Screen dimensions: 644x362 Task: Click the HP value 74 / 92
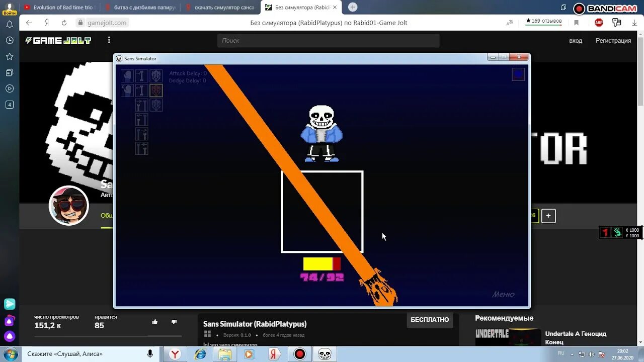(322, 277)
